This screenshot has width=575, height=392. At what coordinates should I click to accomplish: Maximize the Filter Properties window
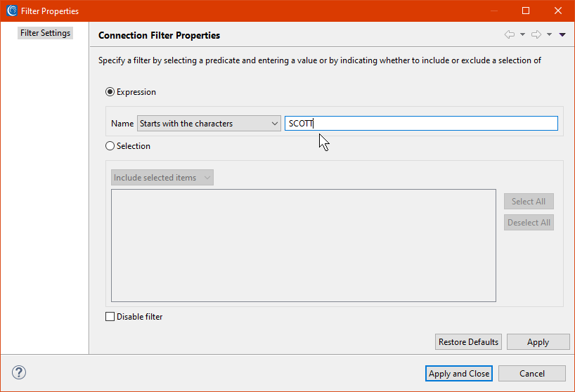pos(526,11)
